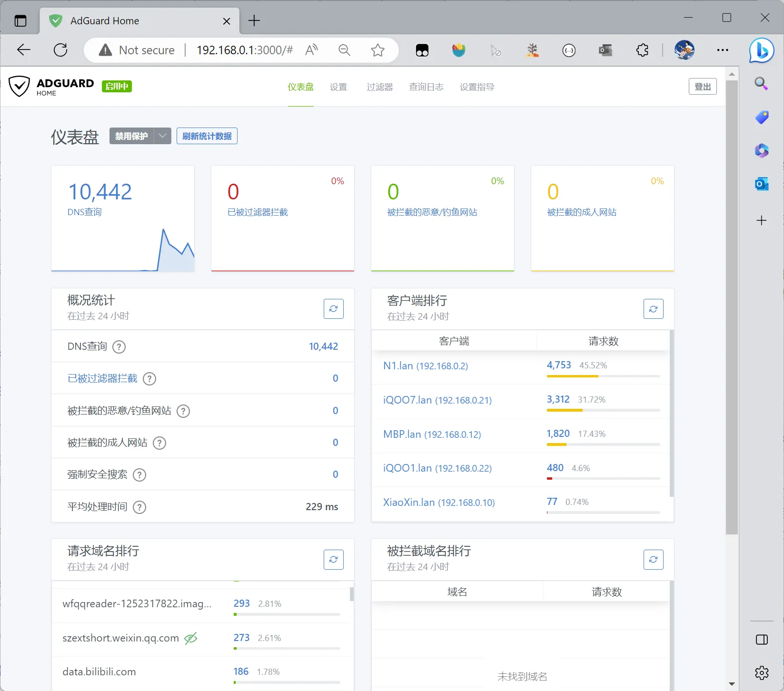Click the page vertical scrollbar thumb
The image size is (784, 691).
(732, 305)
